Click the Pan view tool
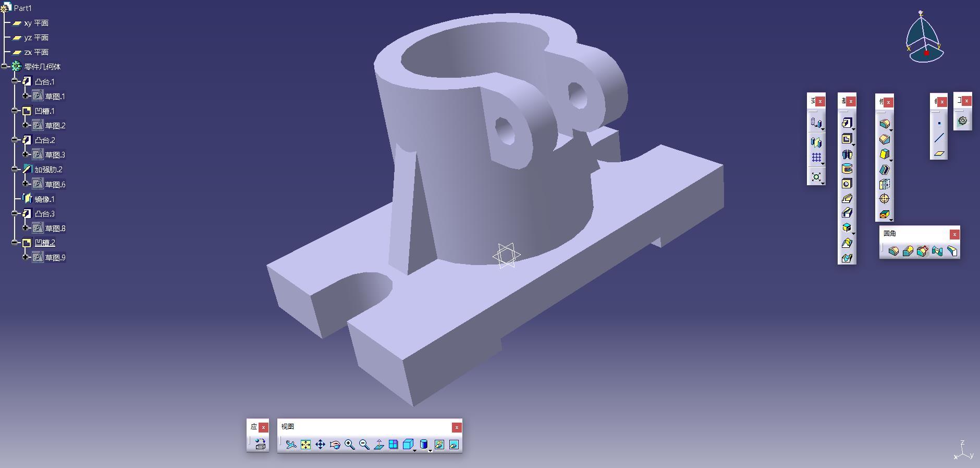 point(320,445)
